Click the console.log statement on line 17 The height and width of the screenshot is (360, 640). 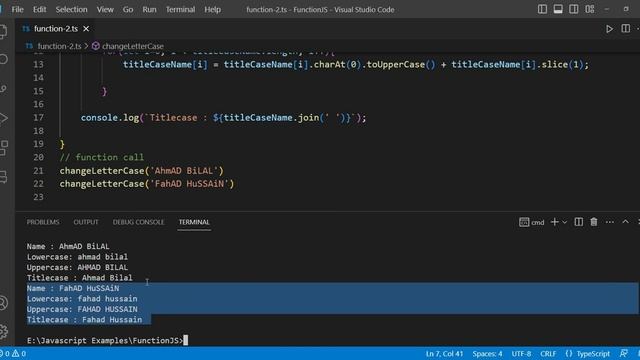coord(223,118)
